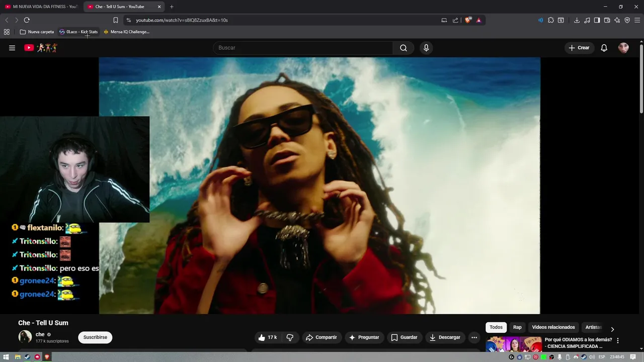This screenshot has width=644, height=362.
Task: Open the extensions puzzle icon
Action: (x=551, y=20)
